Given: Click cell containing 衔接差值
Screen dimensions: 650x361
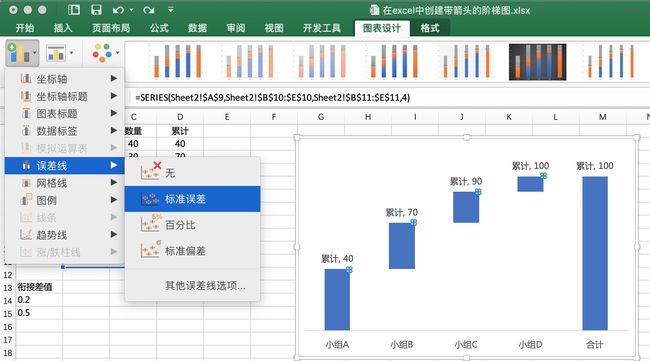Looking at the screenshot, I should coord(39,287).
